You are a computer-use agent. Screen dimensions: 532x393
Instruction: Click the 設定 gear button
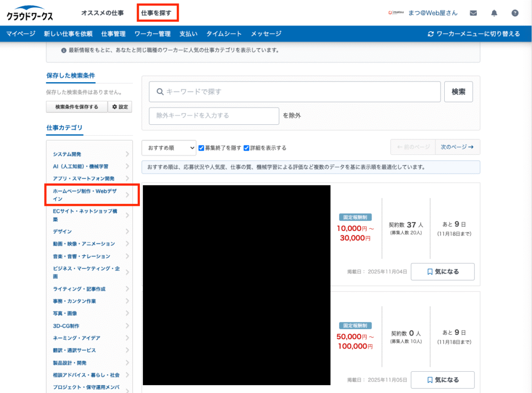pyautogui.click(x=120, y=107)
